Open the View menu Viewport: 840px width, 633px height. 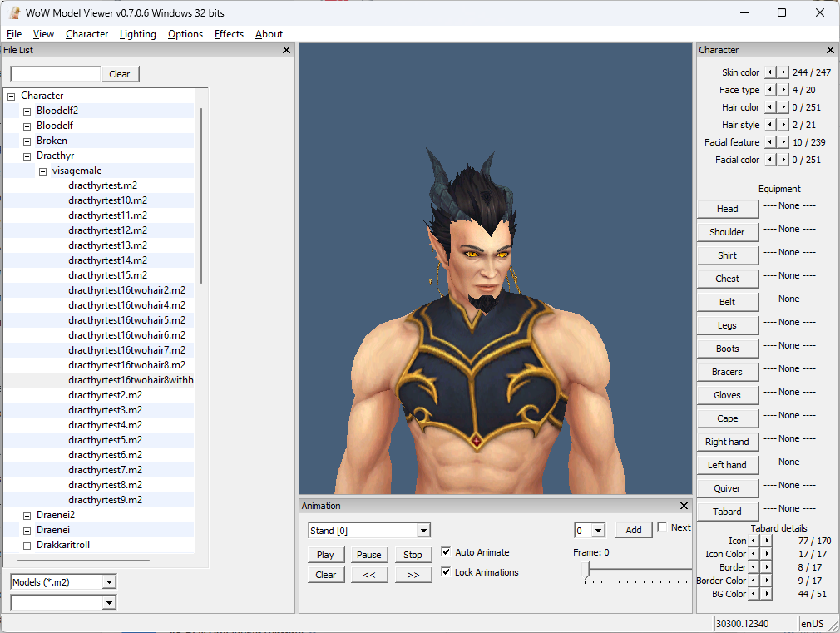pos(43,34)
